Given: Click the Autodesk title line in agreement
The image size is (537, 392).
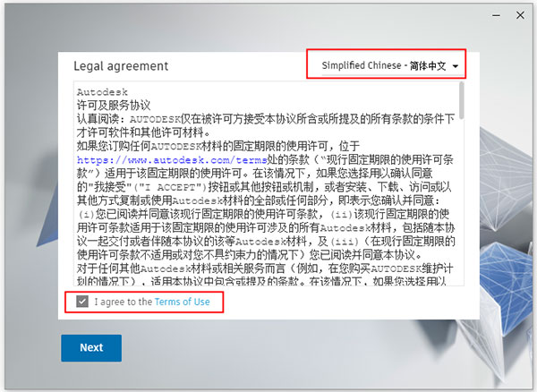Looking at the screenshot, I should tap(102, 92).
